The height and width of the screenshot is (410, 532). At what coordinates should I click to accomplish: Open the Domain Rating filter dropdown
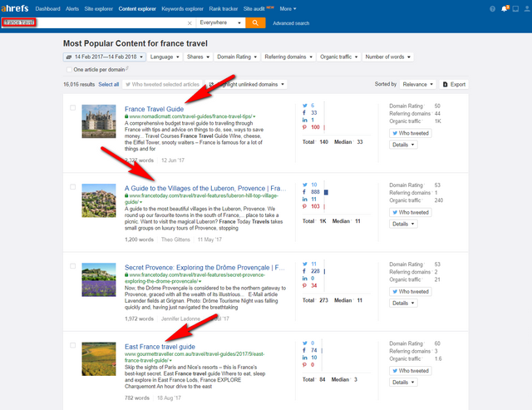pyautogui.click(x=235, y=57)
